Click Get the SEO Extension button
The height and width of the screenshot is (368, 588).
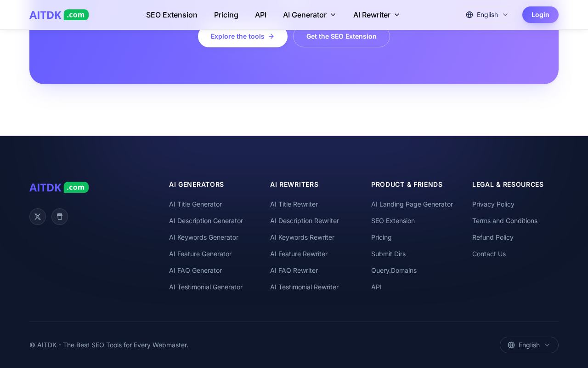point(341,36)
